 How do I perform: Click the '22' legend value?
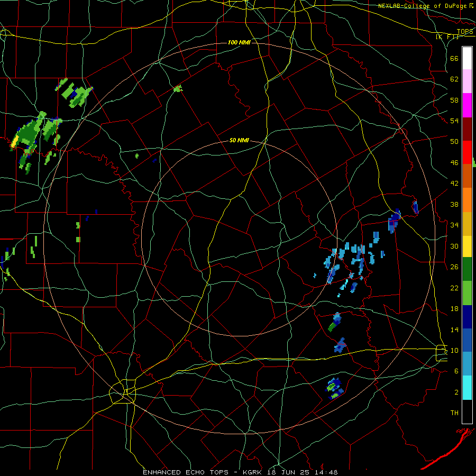point(454,288)
